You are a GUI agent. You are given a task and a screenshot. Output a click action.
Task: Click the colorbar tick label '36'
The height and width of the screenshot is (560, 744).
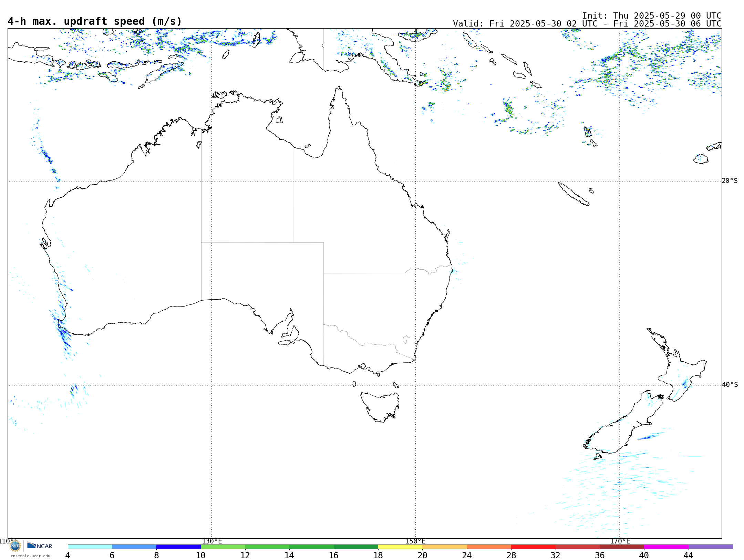[600, 555]
